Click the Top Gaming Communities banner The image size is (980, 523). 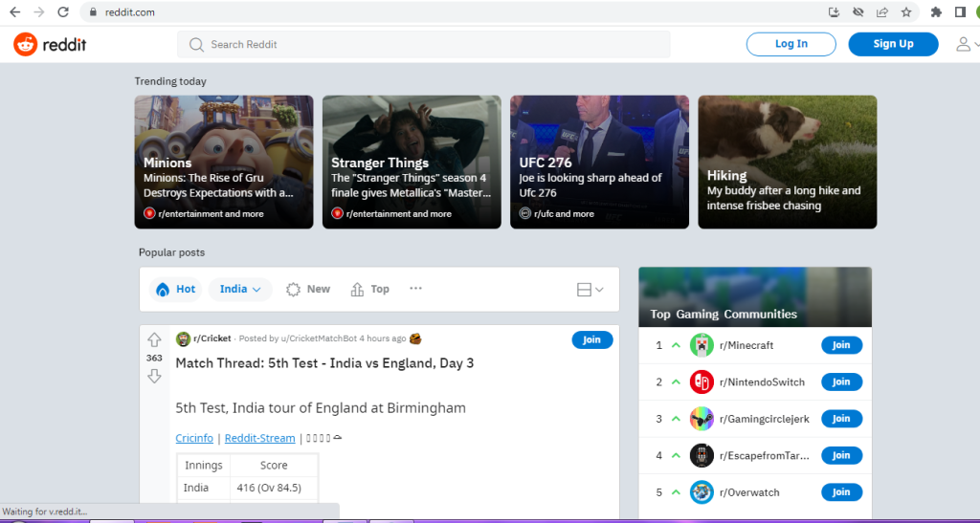pyautogui.click(x=755, y=297)
